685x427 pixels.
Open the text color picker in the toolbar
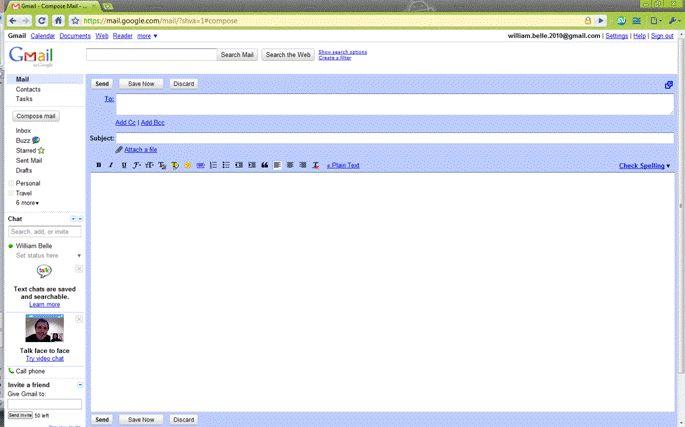coord(162,165)
